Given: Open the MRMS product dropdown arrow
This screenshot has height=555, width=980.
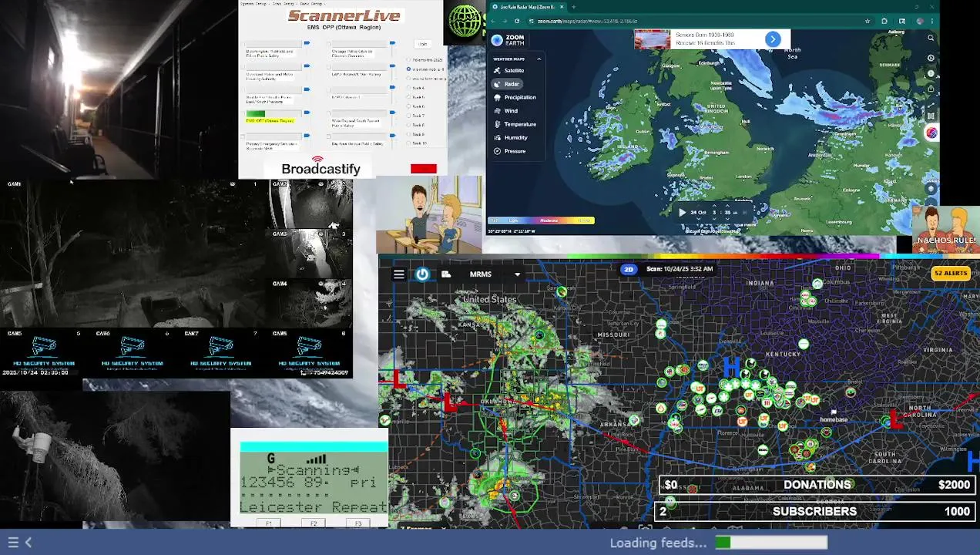Looking at the screenshot, I should point(517,274).
